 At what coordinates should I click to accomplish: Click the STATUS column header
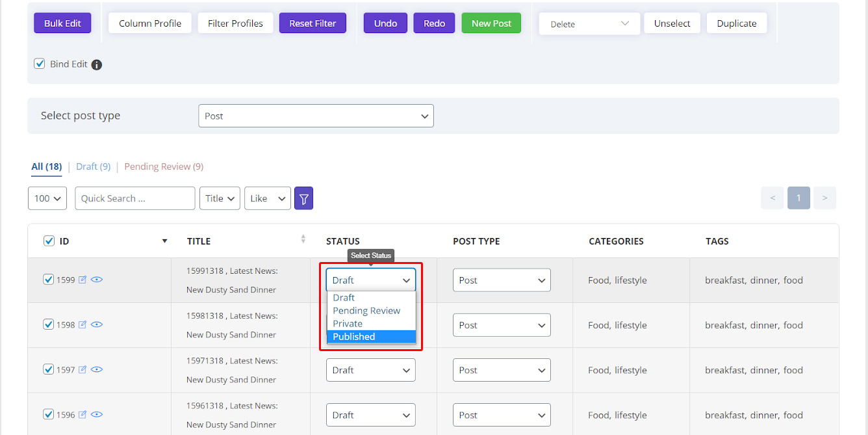coord(343,241)
